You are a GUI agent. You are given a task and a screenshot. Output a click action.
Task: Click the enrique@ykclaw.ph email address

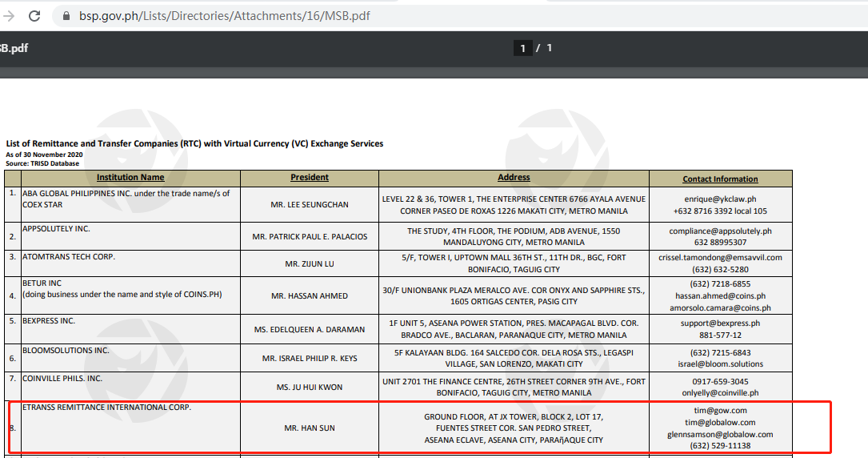720,199
